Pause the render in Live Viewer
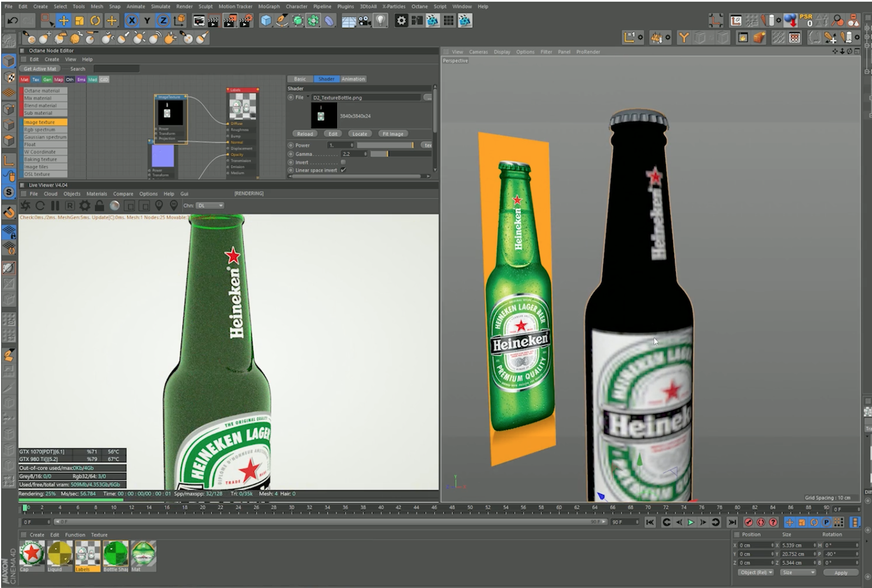872x588 pixels. coord(55,206)
